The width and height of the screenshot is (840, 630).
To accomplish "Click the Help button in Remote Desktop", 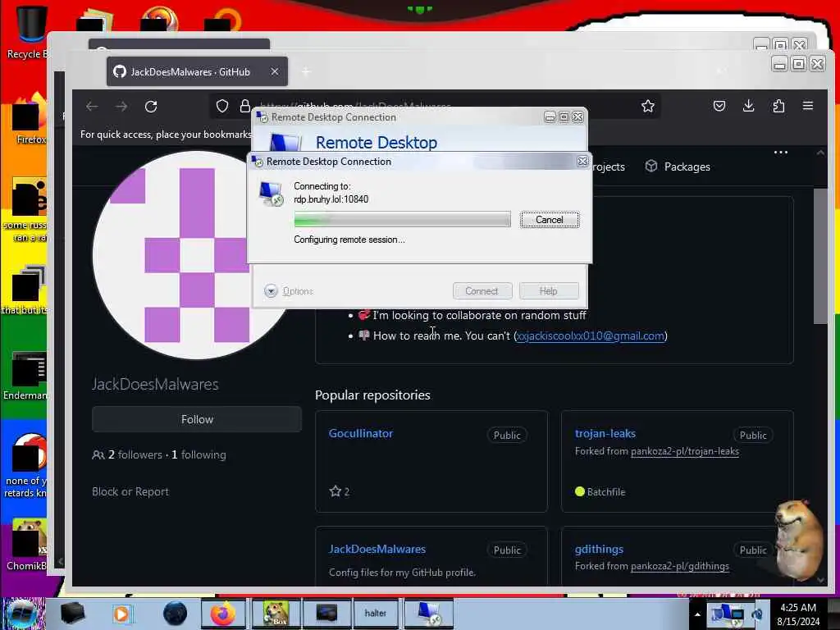I will (549, 291).
